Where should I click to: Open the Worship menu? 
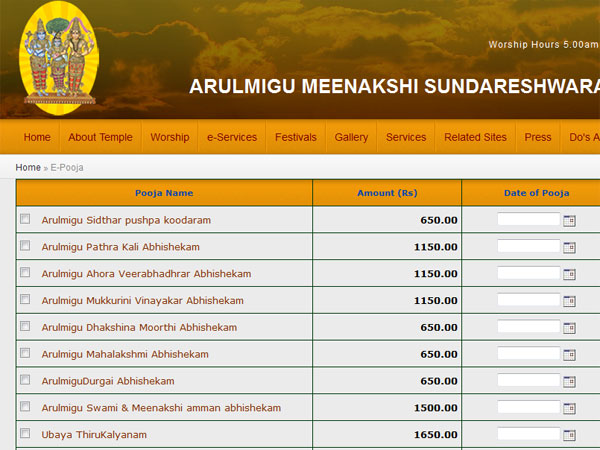pyautogui.click(x=170, y=137)
